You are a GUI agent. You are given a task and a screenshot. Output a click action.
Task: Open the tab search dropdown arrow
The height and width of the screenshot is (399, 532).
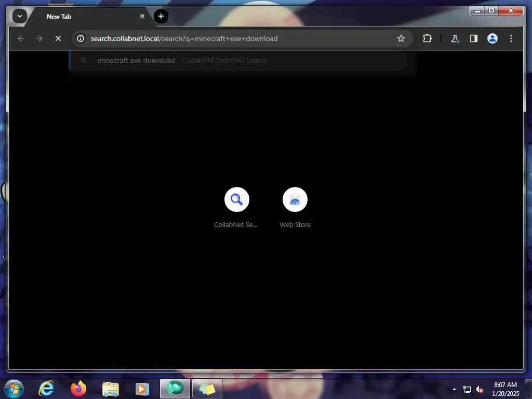coord(20,16)
